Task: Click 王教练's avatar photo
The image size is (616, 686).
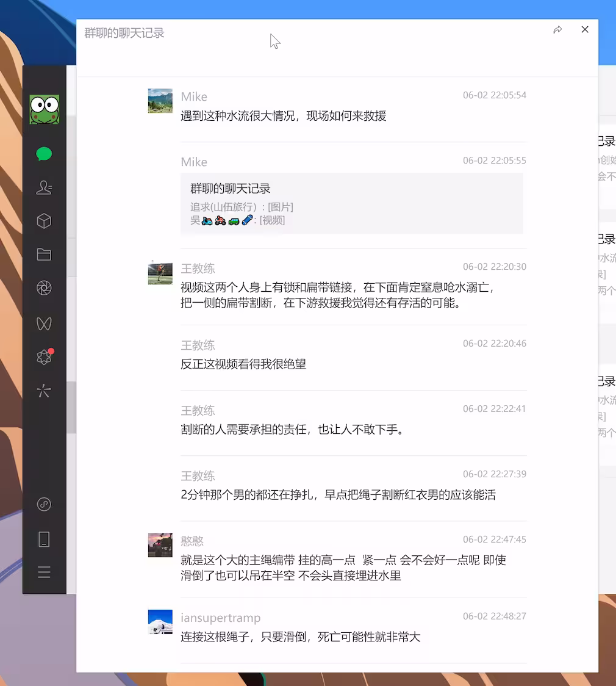Action: pos(160,273)
